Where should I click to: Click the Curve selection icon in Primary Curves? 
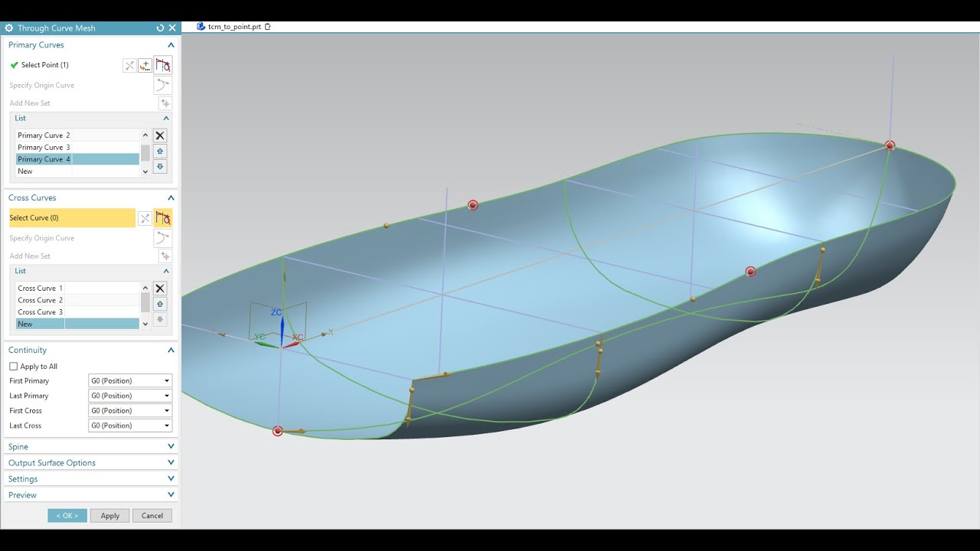point(163,65)
